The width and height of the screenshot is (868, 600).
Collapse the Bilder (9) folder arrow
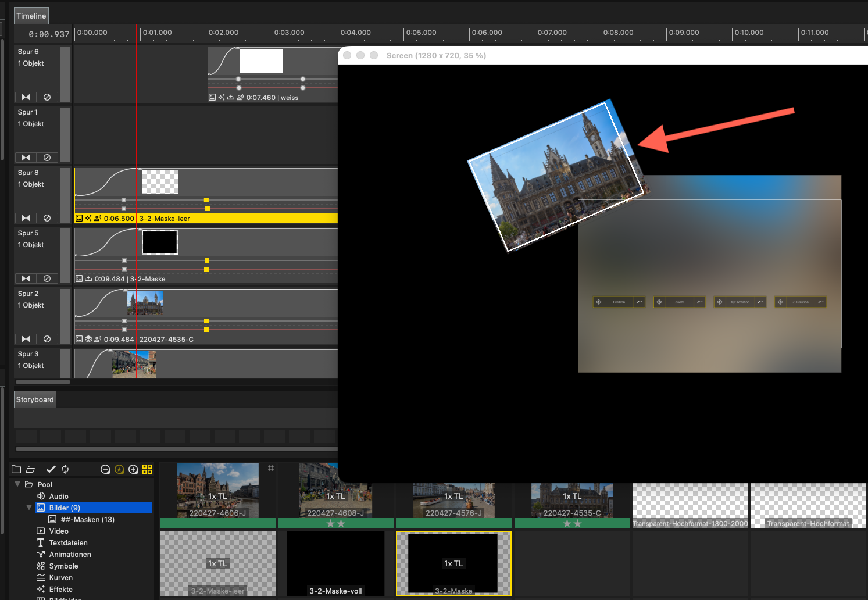[29, 508]
